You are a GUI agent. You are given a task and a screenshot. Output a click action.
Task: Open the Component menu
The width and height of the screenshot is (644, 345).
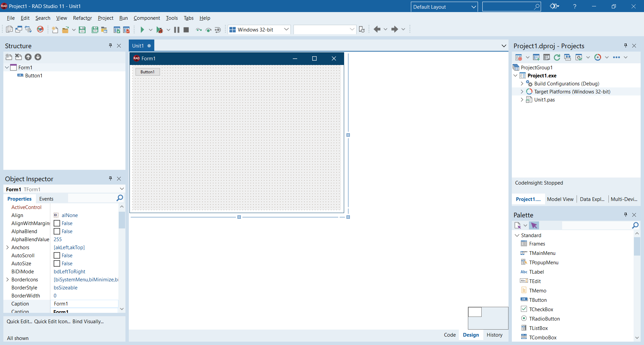(x=147, y=18)
